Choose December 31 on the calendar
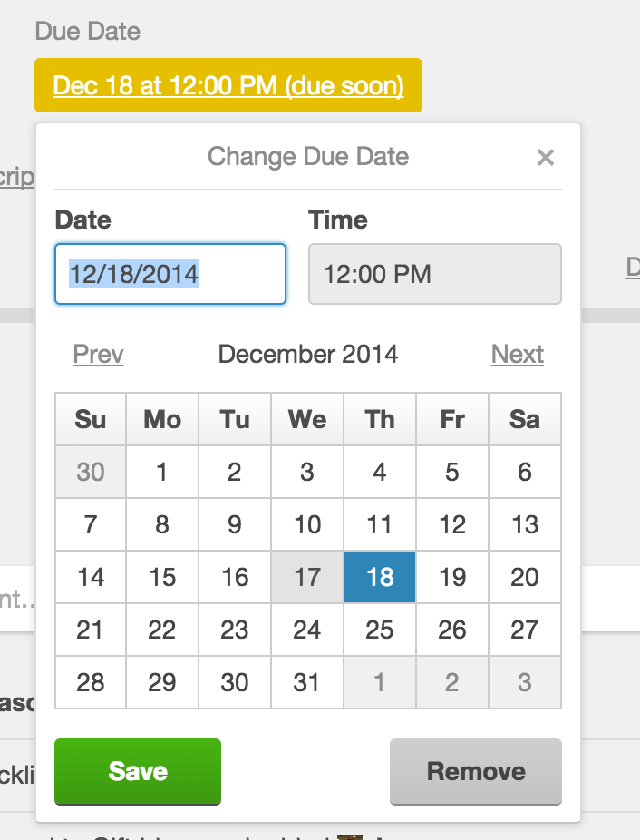 click(x=306, y=682)
